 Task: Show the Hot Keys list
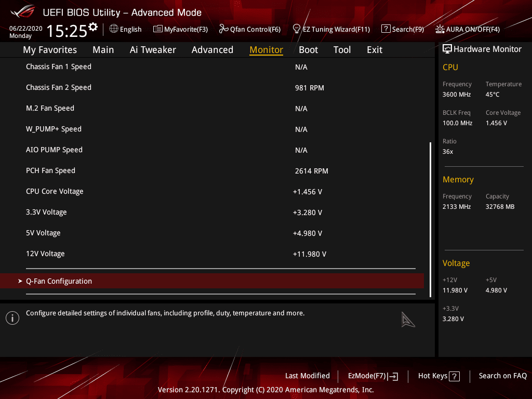pos(438,376)
